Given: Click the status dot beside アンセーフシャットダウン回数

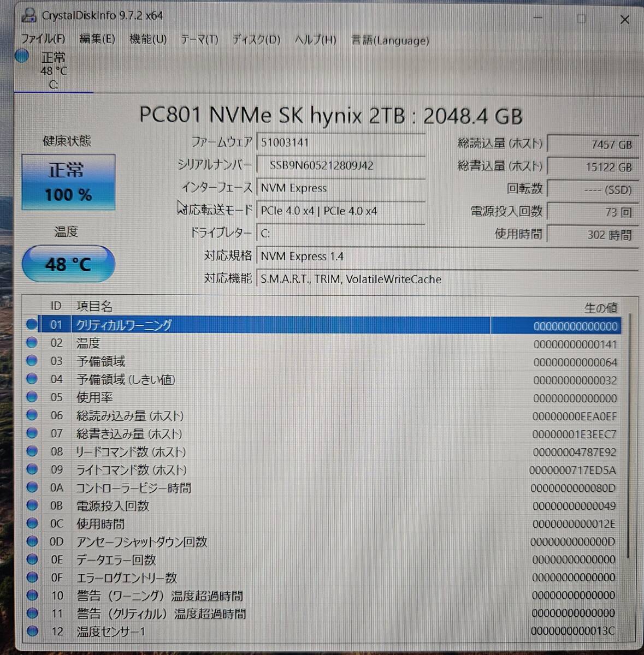Looking at the screenshot, I should coord(32,541).
